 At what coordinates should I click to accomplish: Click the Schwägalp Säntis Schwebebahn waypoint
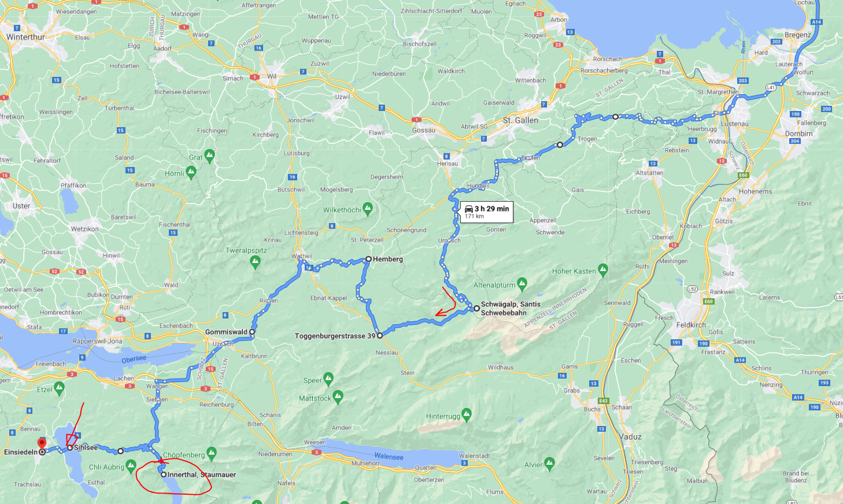(x=476, y=308)
